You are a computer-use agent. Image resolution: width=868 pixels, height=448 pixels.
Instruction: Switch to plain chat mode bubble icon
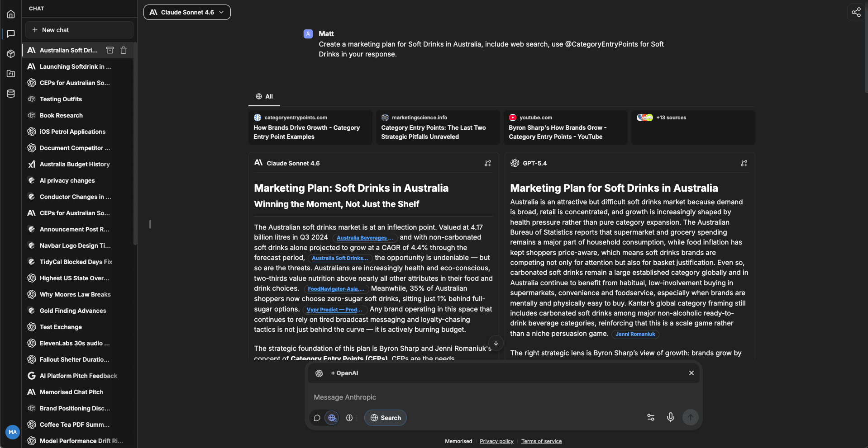[x=317, y=418]
